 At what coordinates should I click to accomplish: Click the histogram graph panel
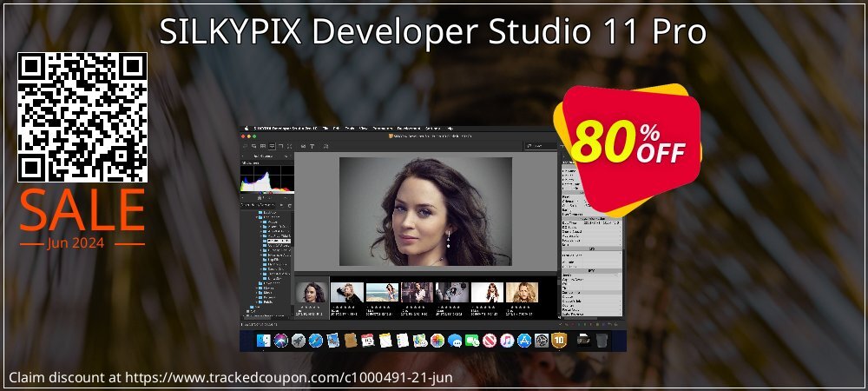click(x=266, y=182)
